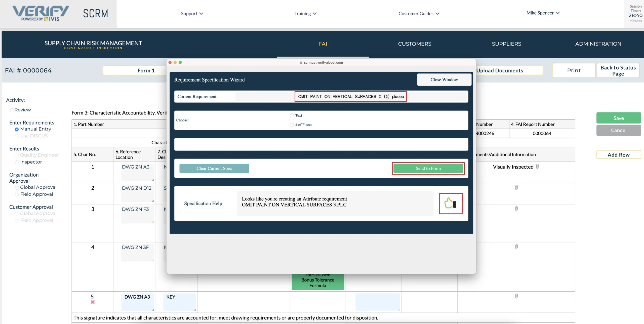Select Review activity radio button
Image resolution: width=644 pixels, height=324 pixels.
coord(12,109)
